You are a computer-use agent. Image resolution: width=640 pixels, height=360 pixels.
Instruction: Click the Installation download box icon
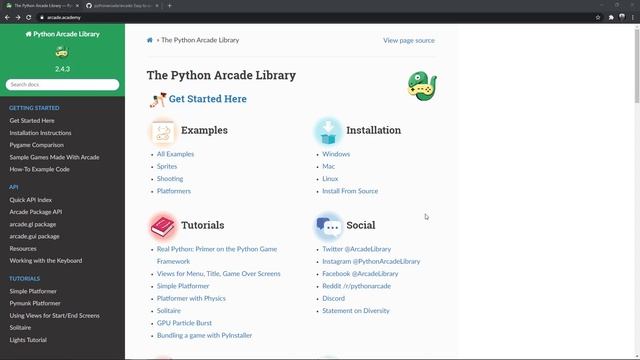[328, 131]
